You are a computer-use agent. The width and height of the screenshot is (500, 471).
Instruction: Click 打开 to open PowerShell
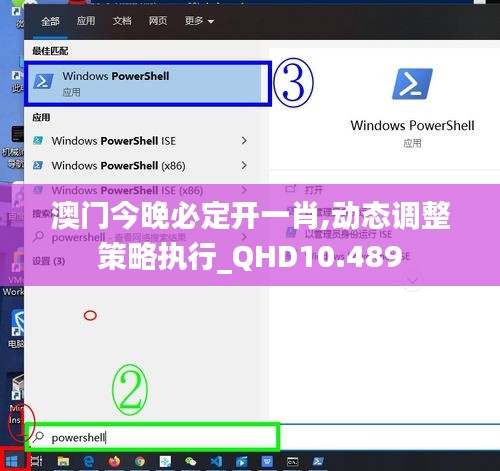tap(314, 190)
